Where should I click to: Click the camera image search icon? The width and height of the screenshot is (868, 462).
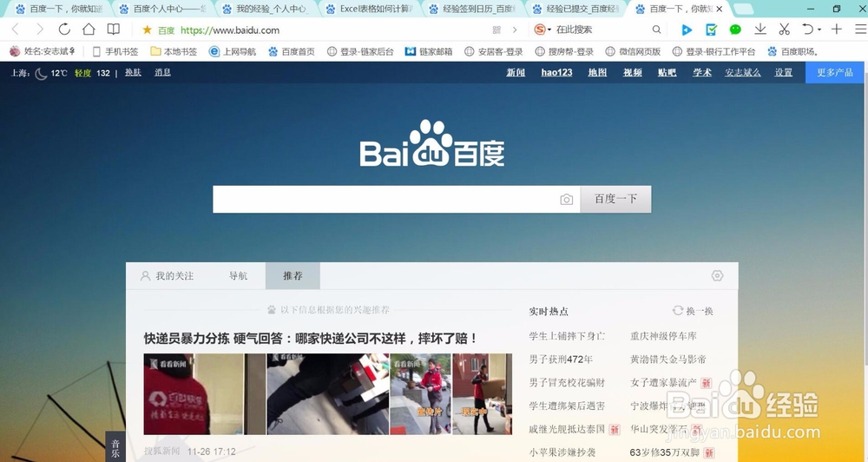pyautogui.click(x=566, y=200)
